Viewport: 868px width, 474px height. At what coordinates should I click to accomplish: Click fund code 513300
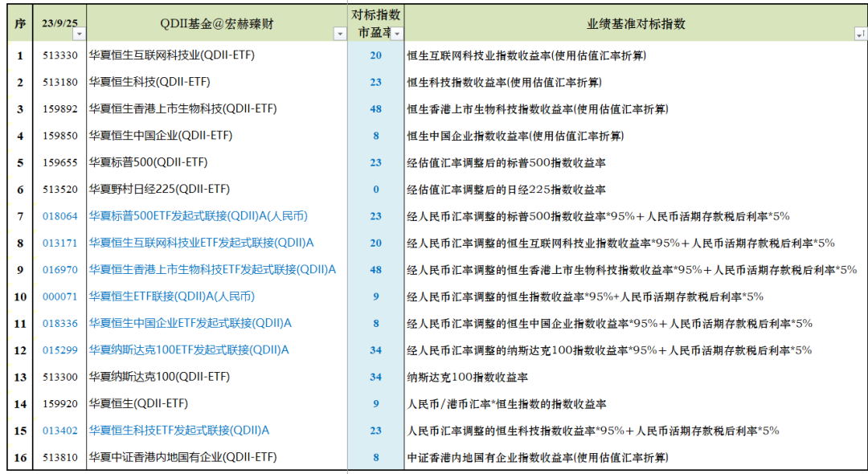(x=59, y=378)
